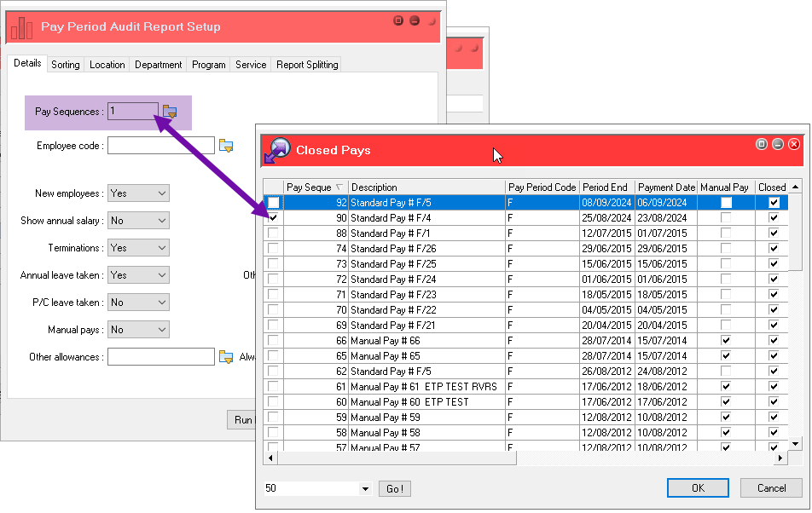The image size is (812, 513).
Task: Uncheck the selection checkbox for pay sequence 90
Action: point(273,218)
